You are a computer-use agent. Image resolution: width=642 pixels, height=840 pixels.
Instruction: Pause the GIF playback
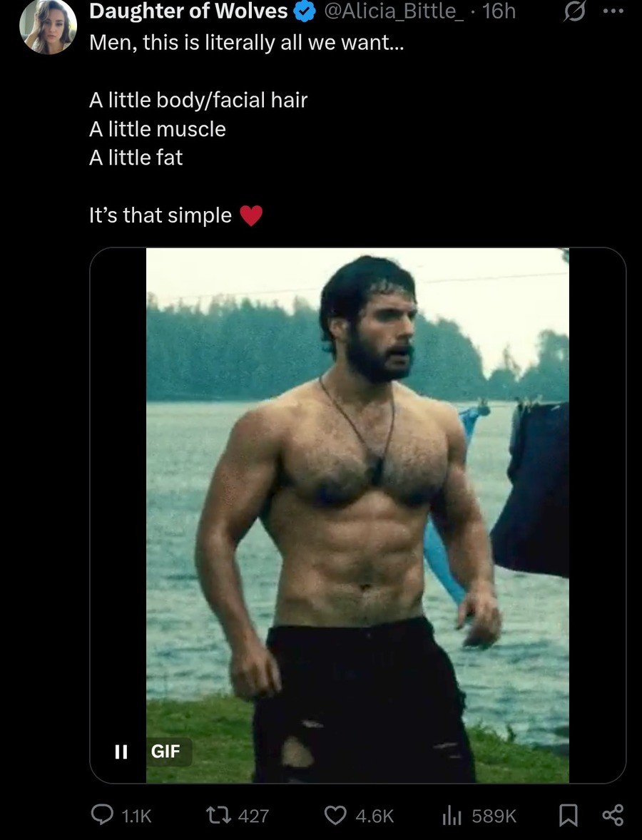click(121, 752)
